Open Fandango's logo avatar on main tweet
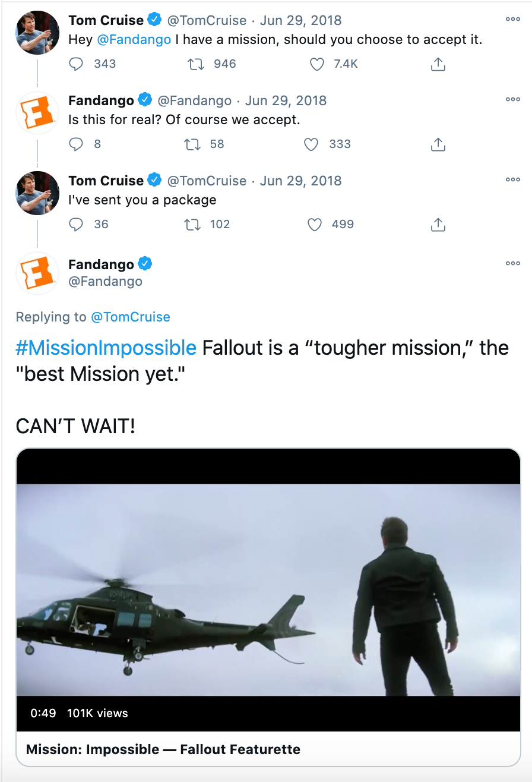The image size is (532, 782). (37, 273)
